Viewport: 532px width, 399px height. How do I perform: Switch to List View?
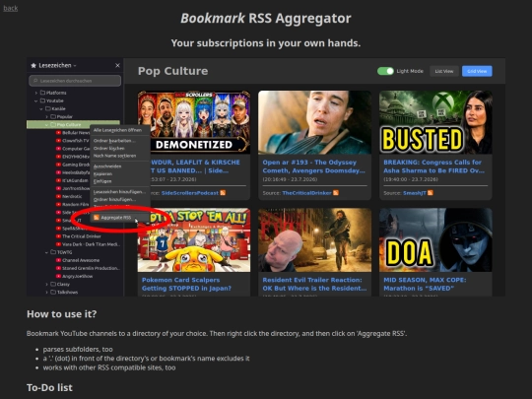pyautogui.click(x=444, y=71)
